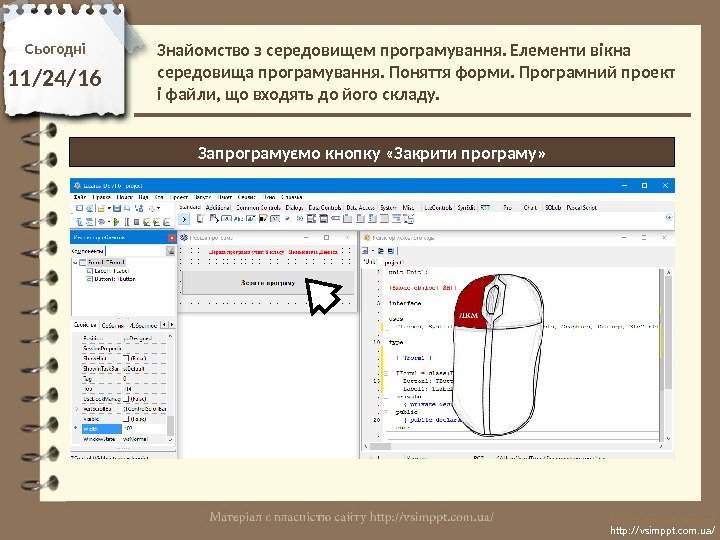Toggle the UseDockManager (False) checkbox
The image size is (720, 540).
[126, 399]
